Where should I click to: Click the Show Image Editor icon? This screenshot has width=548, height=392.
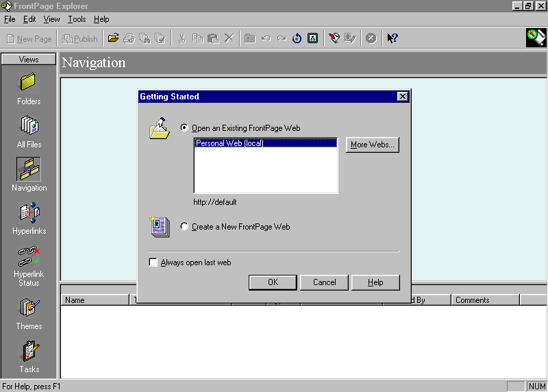tap(350, 38)
